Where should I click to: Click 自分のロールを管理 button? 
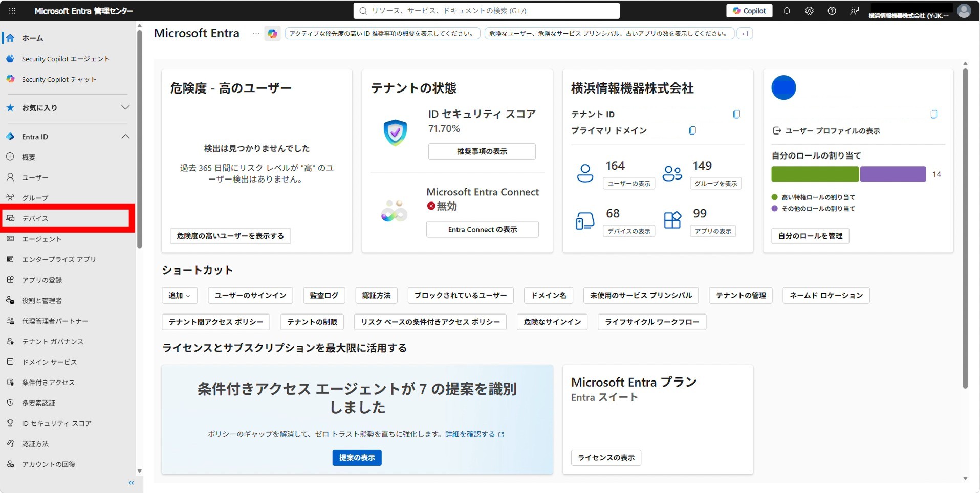(x=810, y=236)
